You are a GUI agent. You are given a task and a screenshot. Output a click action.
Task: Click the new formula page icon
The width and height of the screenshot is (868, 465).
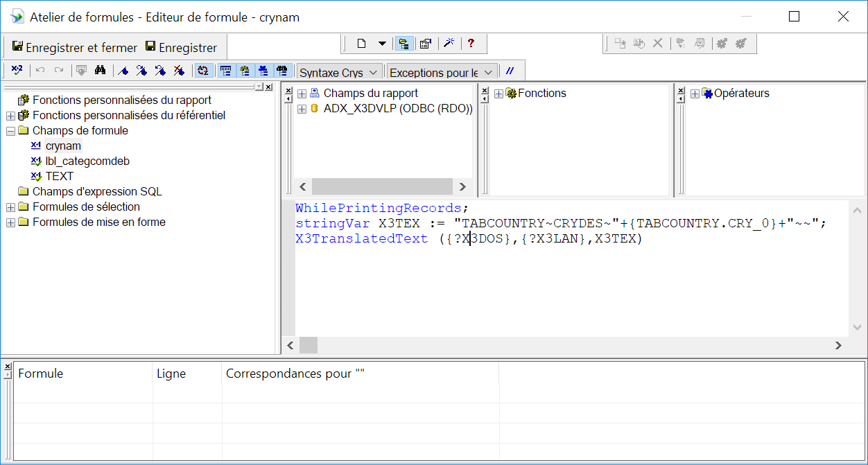tap(361, 44)
